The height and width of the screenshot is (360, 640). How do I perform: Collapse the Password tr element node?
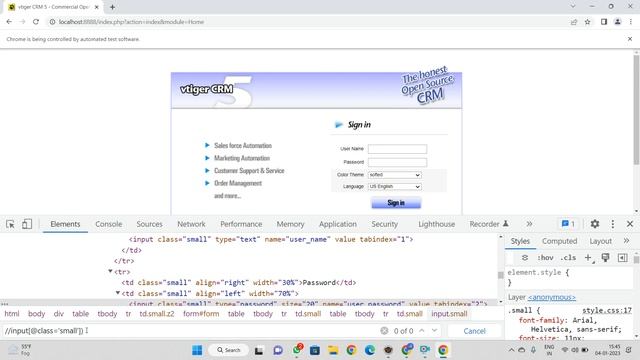point(110,271)
